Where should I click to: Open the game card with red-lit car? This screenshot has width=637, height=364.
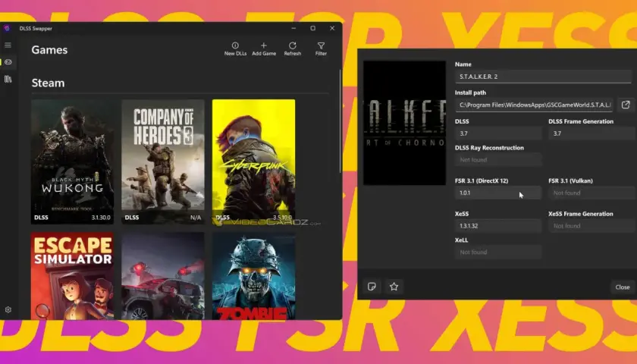tap(163, 276)
